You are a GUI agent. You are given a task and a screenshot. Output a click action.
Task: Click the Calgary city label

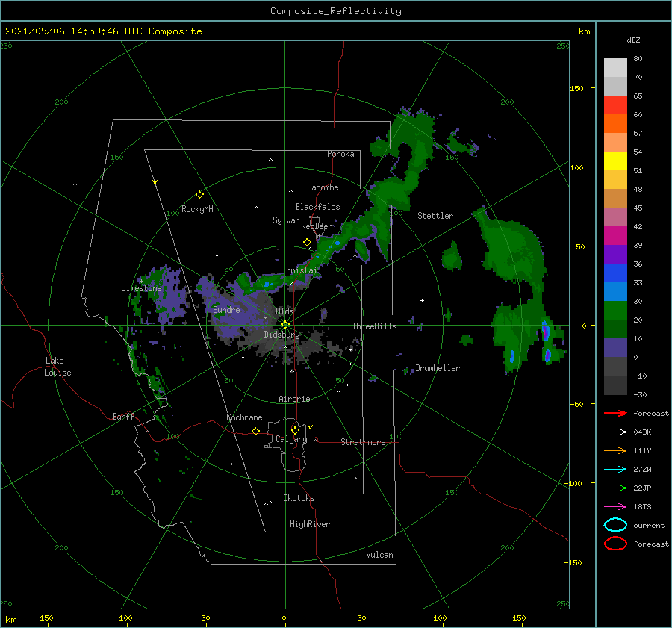(x=291, y=439)
